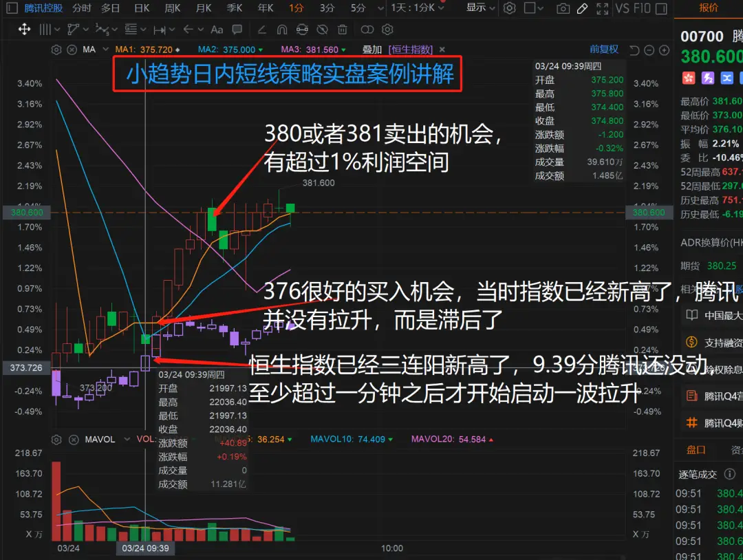Select the 年K period tab
Image resolution: width=743 pixels, height=560 pixels.
point(266,8)
